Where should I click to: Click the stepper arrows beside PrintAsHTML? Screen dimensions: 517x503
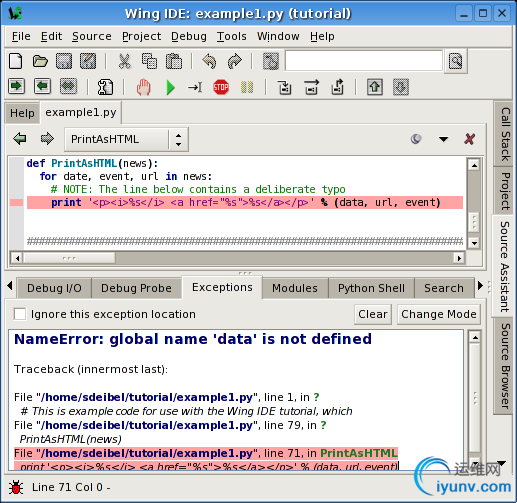point(179,140)
